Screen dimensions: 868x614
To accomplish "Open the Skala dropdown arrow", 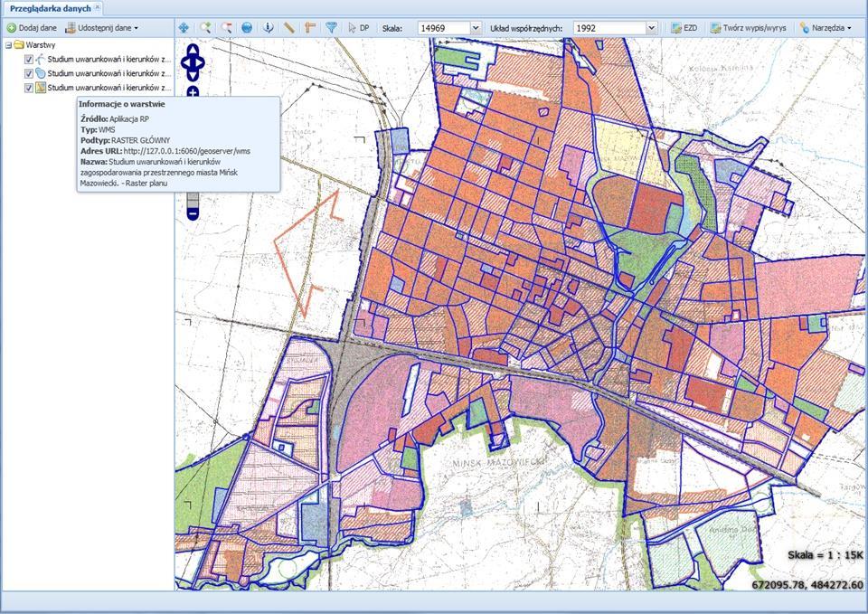I will (x=476, y=28).
